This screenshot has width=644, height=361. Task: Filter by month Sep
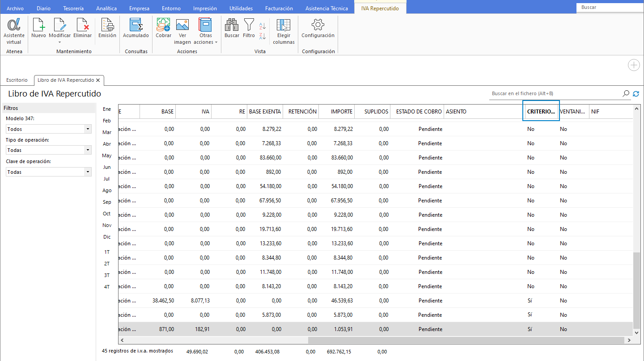tap(107, 202)
